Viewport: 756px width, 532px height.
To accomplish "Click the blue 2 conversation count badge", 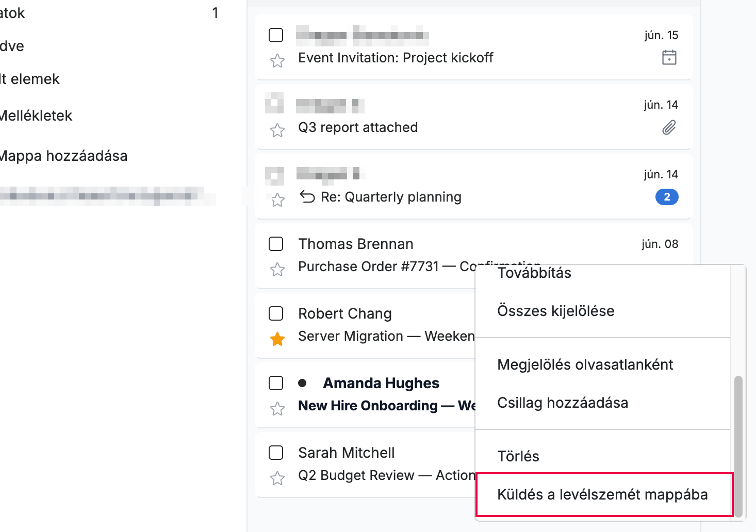I will 667,197.
